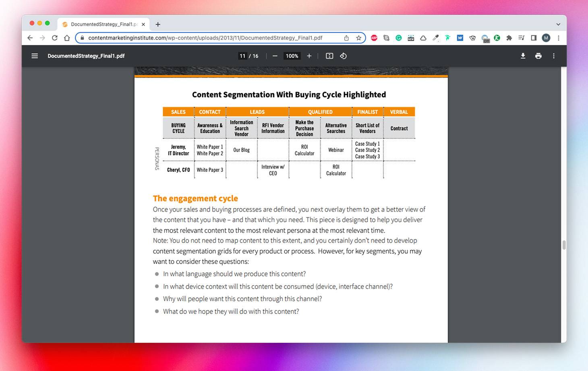Download the PDF document

[523, 56]
